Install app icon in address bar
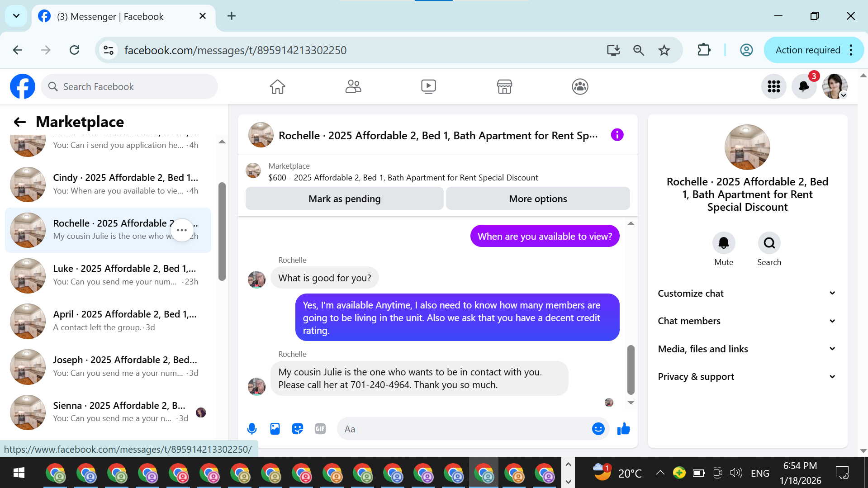Screen dimensions: 868x488 coord(613,50)
